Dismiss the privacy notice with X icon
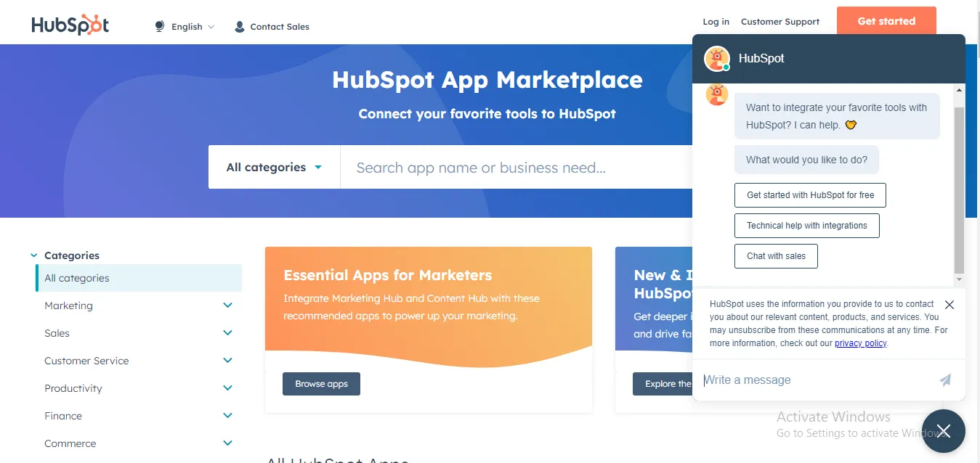The width and height of the screenshot is (980, 463). click(949, 305)
